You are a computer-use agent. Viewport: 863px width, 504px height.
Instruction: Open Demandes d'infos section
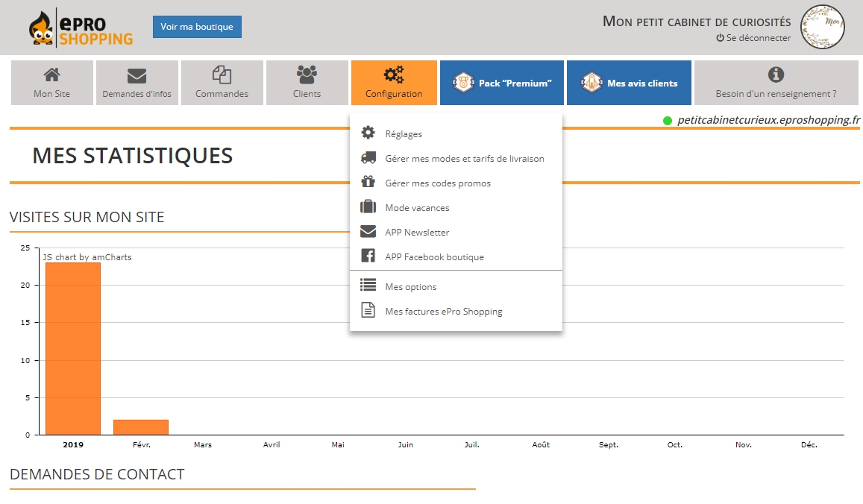click(x=136, y=83)
